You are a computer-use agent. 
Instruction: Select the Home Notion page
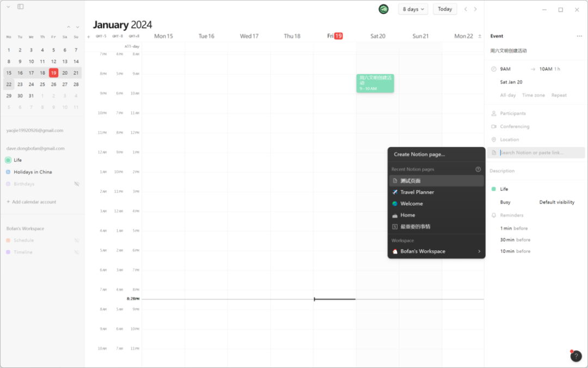click(x=437, y=215)
